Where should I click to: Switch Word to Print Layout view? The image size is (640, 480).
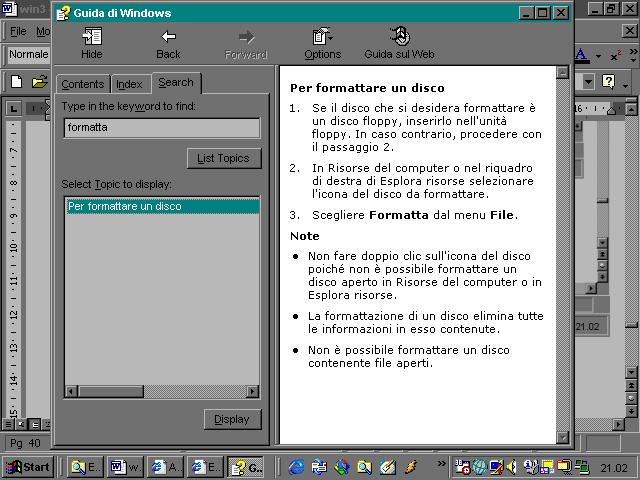[x=36, y=425]
